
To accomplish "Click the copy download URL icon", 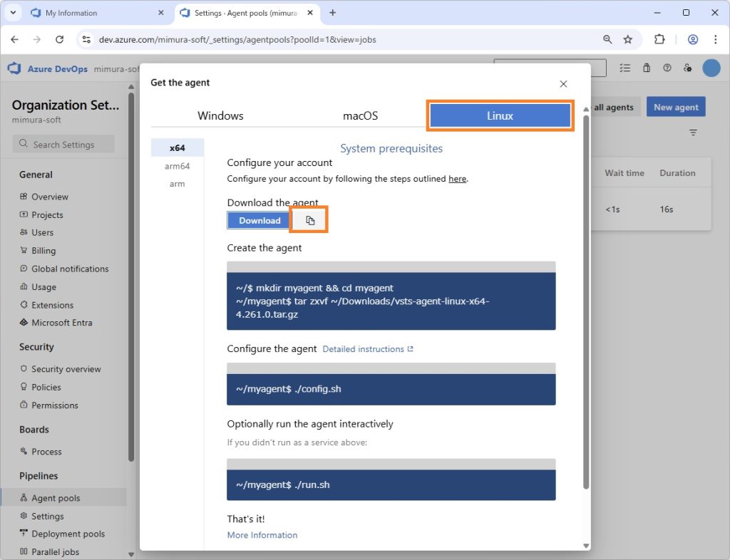I will 309,221.
